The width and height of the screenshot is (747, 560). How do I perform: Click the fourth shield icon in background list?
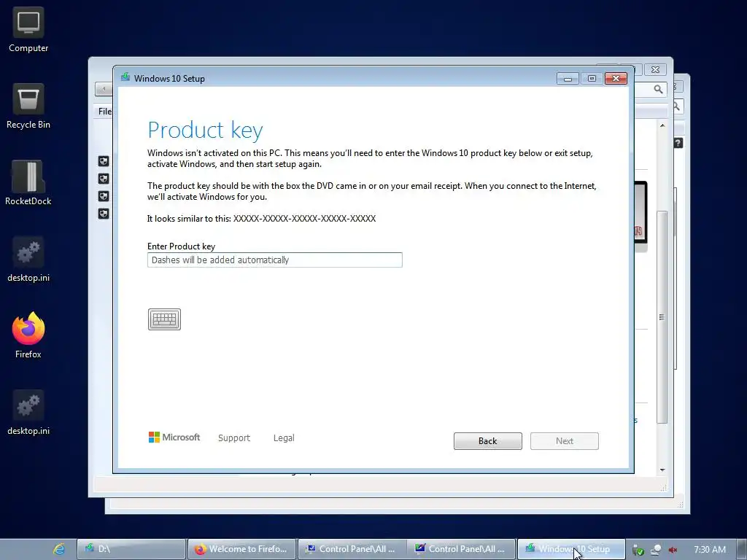(x=104, y=214)
